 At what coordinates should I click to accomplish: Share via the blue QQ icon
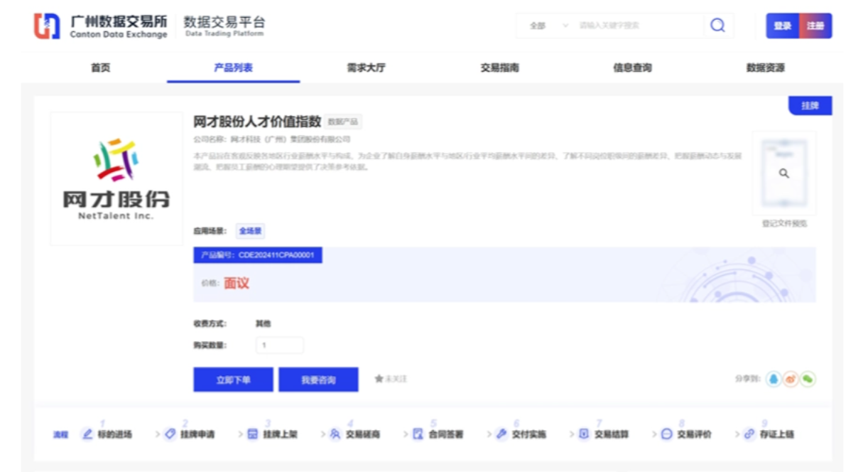(774, 379)
